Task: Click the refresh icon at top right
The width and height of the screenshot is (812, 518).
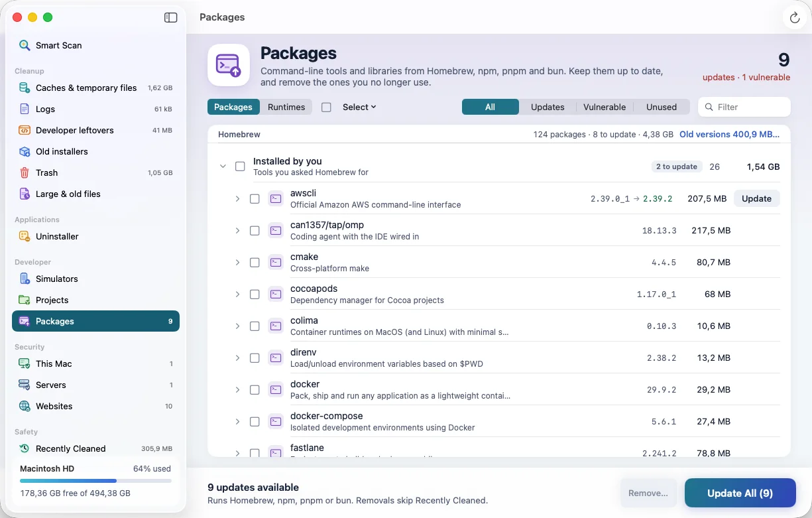Action: coord(795,18)
